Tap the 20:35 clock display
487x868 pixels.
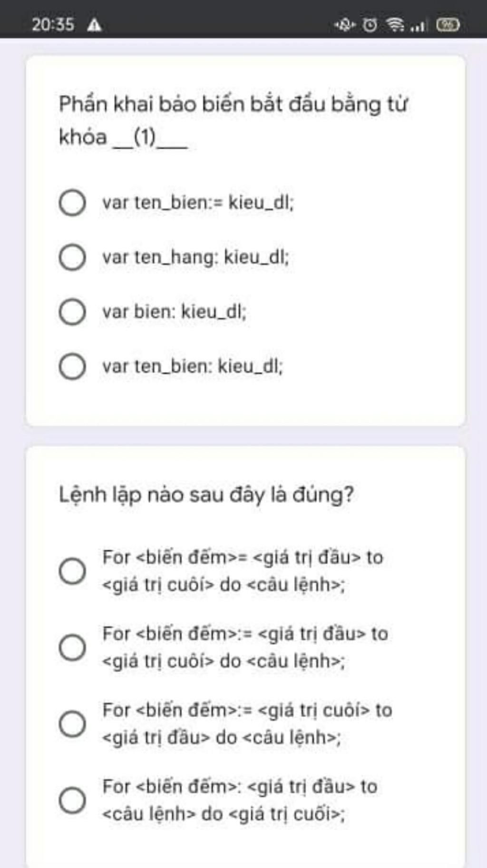click(x=53, y=24)
